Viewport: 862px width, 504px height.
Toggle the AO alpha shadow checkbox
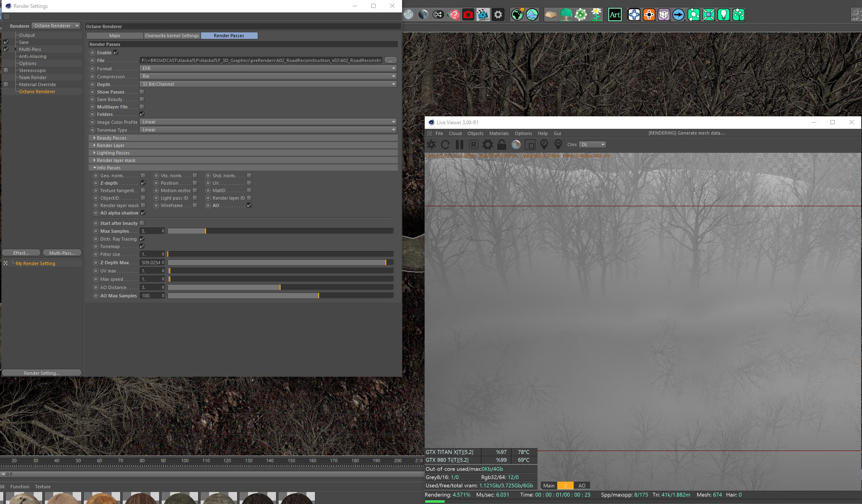[143, 213]
